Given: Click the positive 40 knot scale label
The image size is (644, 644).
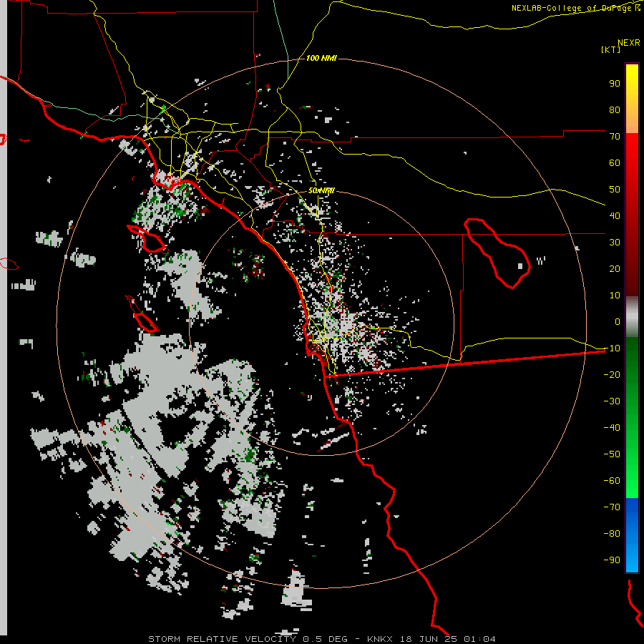Looking at the screenshot, I should point(615,215).
